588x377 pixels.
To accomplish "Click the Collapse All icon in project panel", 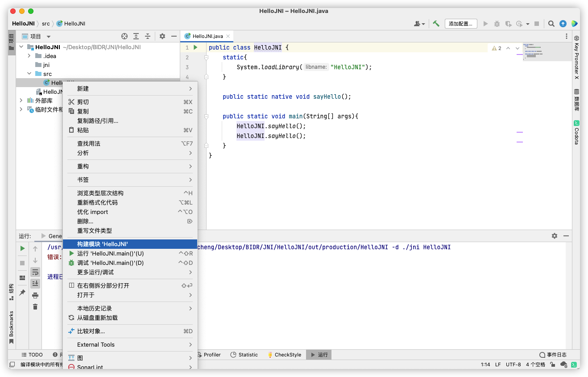I will pyautogui.click(x=148, y=36).
